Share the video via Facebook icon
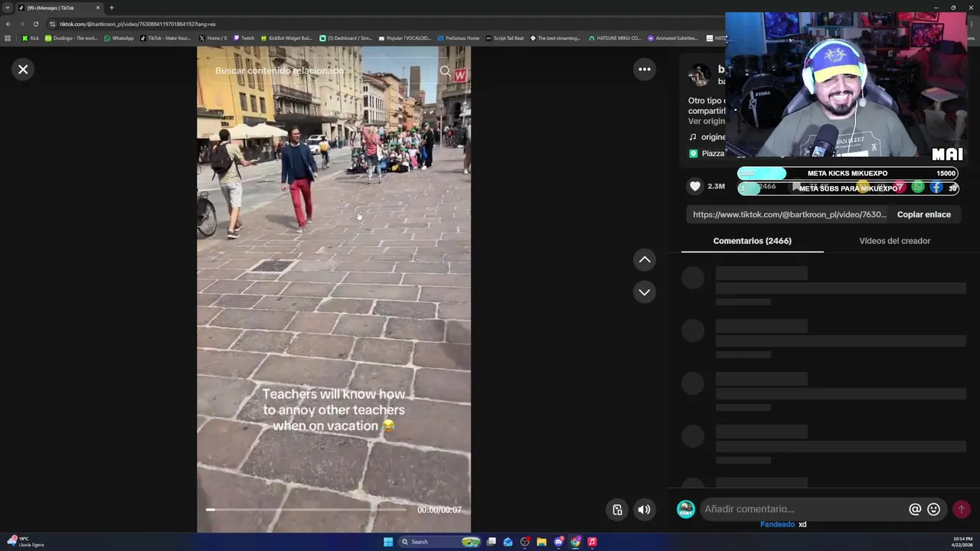Viewport: 980px width, 551px height. 936,187
